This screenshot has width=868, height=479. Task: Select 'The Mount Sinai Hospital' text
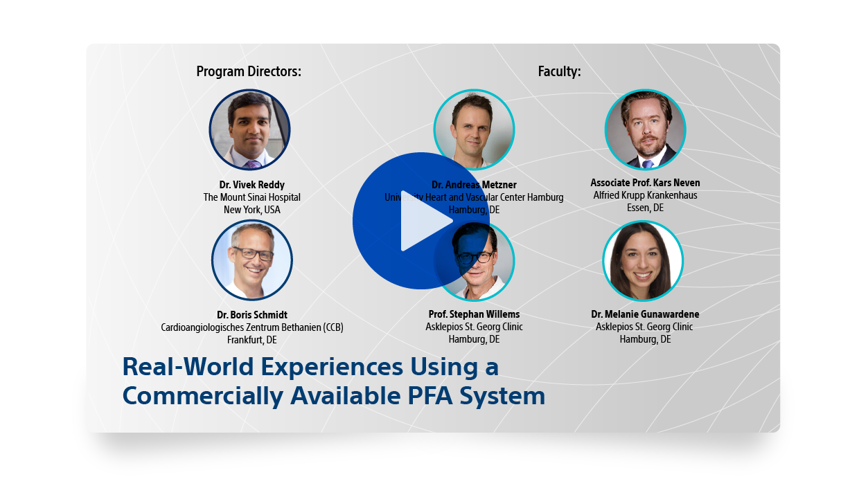point(251,197)
